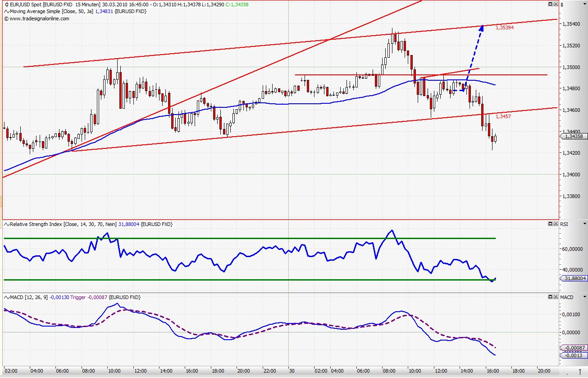Click the up arrow at time axis end

(580, 371)
